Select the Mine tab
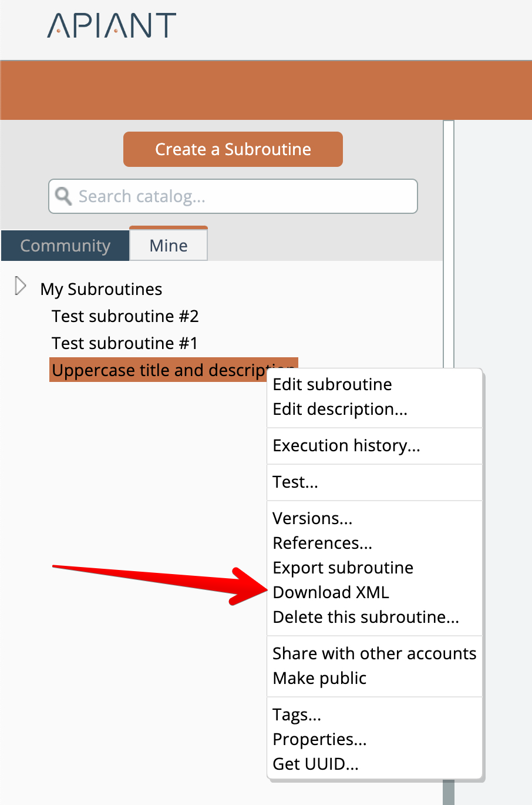The height and width of the screenshot is (805, 532). (169, 246)
